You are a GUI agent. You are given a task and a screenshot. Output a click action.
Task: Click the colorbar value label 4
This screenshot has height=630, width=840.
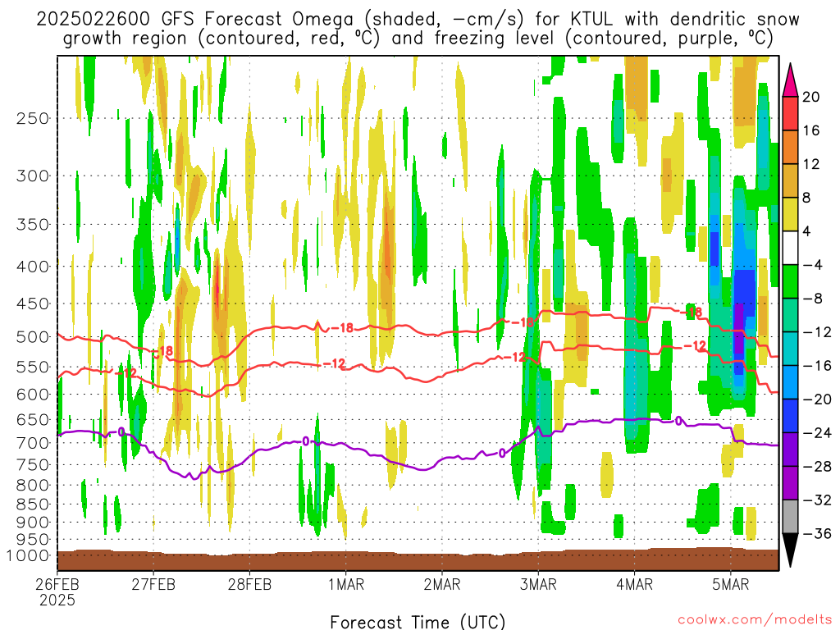click(x=807, y=231)
